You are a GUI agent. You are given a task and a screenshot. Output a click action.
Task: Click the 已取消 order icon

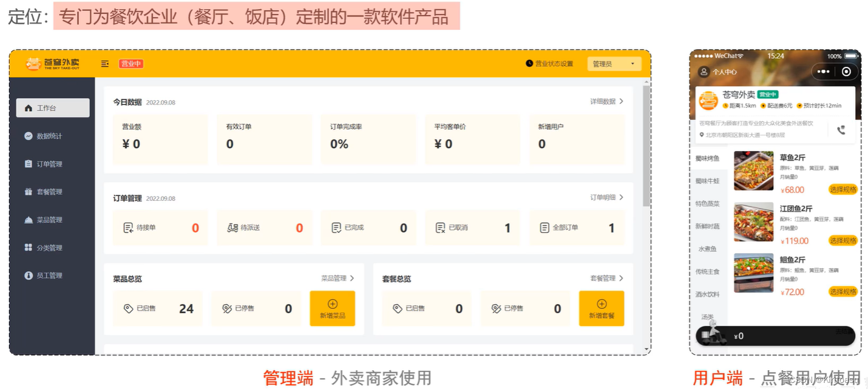pos(441,228)
